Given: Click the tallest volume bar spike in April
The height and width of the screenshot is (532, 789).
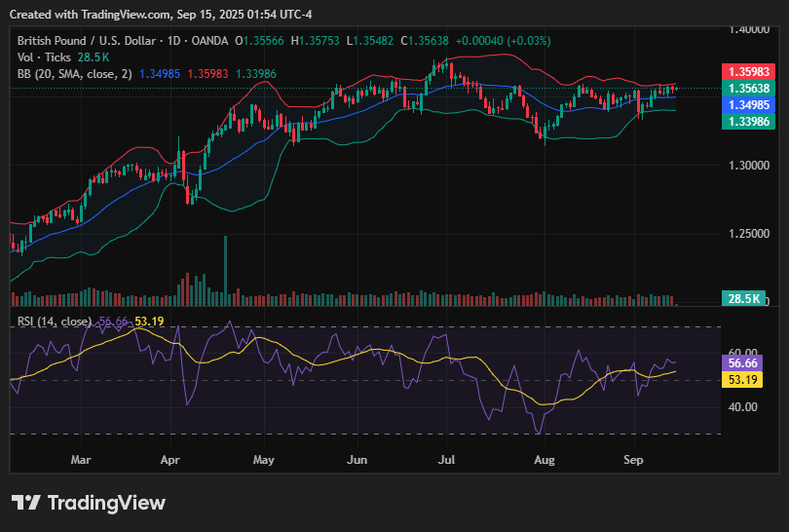Looking at the screenshot, I should (x=225, y=271).
